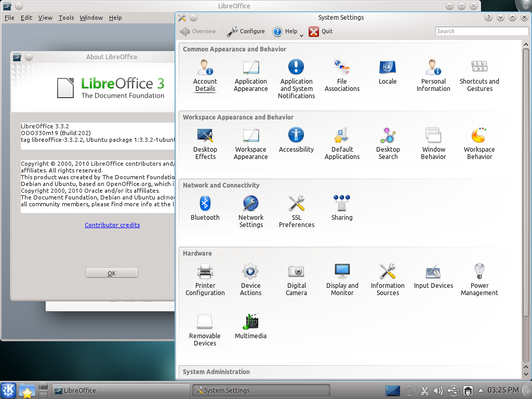Open Klipper clipboard scissors tray icon

(x=424, y=391)
